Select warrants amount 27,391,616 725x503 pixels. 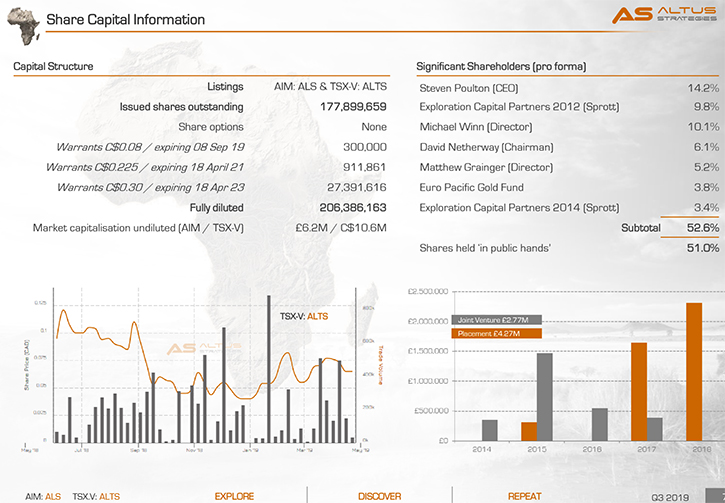356,187
